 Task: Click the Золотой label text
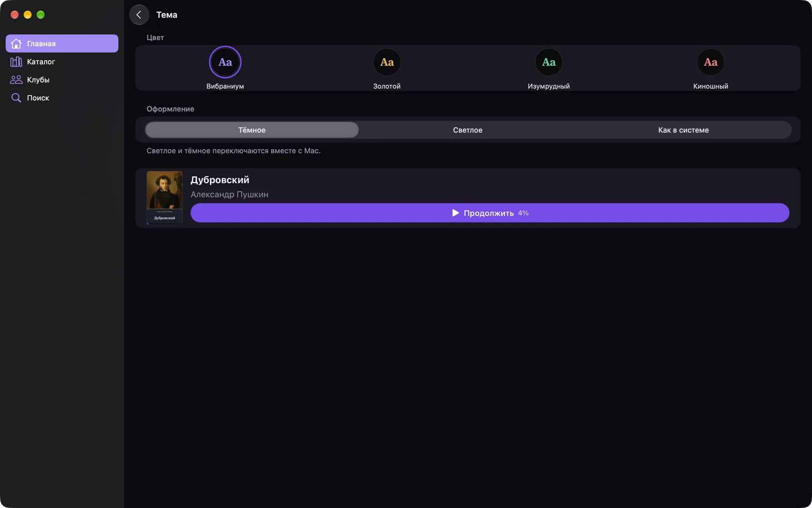click(x=387, y=86)
